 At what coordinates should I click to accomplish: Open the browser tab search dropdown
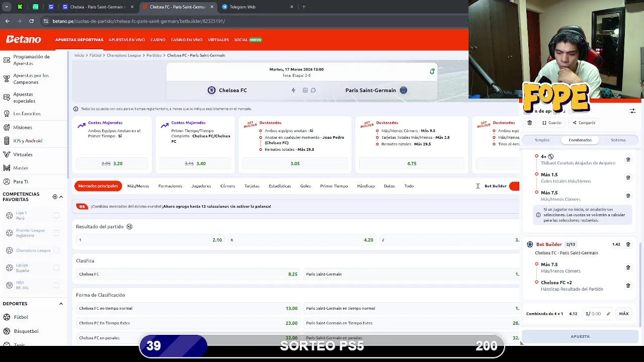7,7
